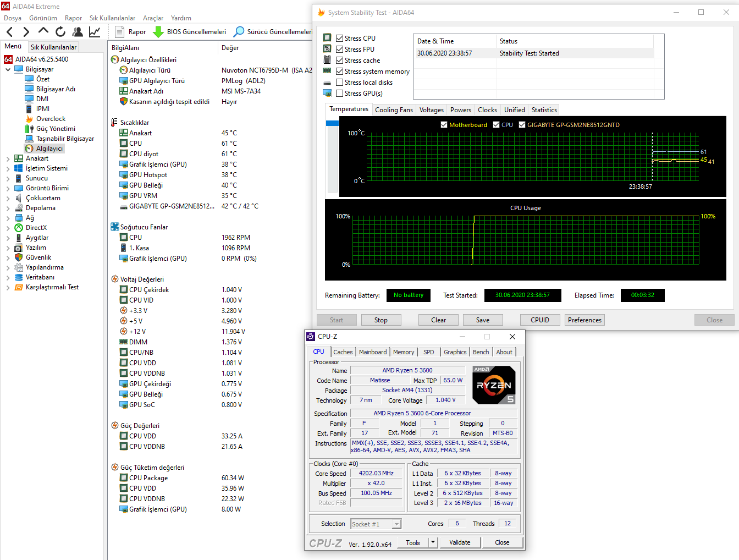Click the Clear button in Stability Test
The height and width of the screenshot is (560, 739).
pos(439,320)
